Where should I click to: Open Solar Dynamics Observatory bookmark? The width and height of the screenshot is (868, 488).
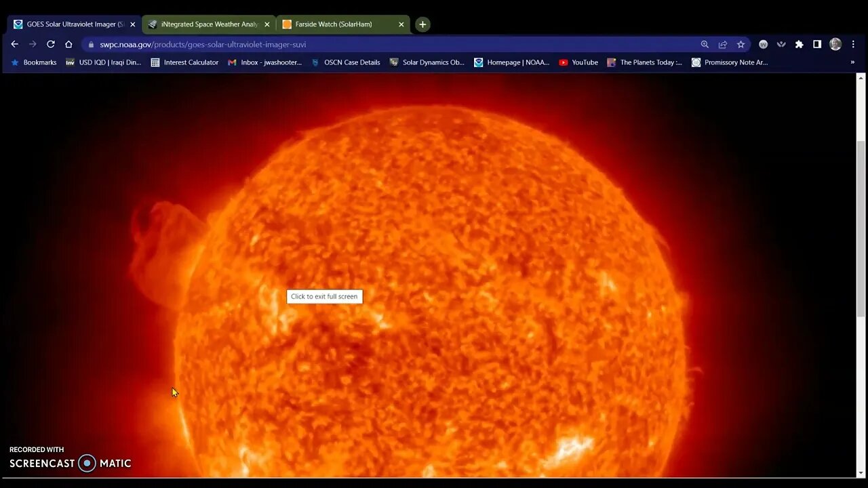click(x=427, y=62)
